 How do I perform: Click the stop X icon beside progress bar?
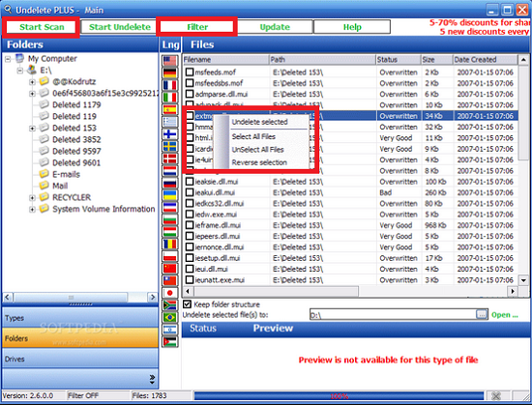tap(496, 396)
